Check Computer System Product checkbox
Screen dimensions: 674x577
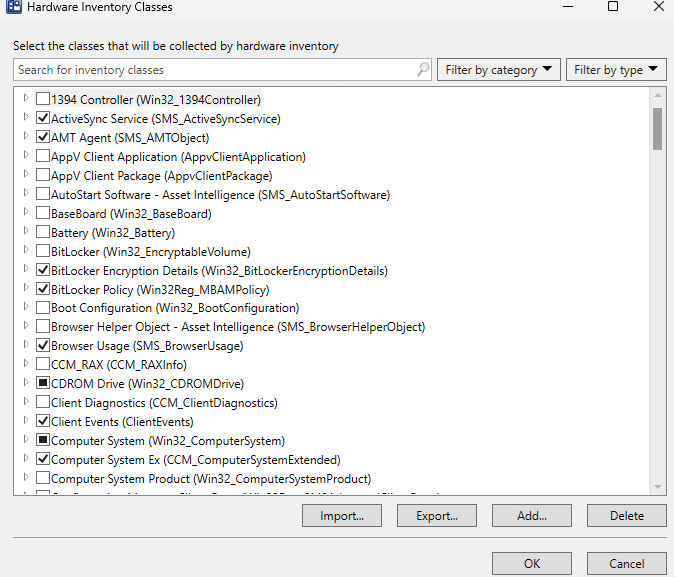43,478
